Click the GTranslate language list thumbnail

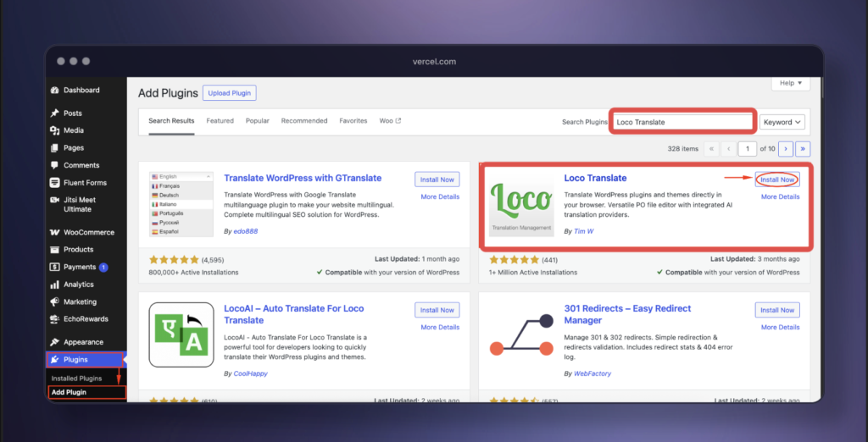pyautogui.click(x=181, y=204)
